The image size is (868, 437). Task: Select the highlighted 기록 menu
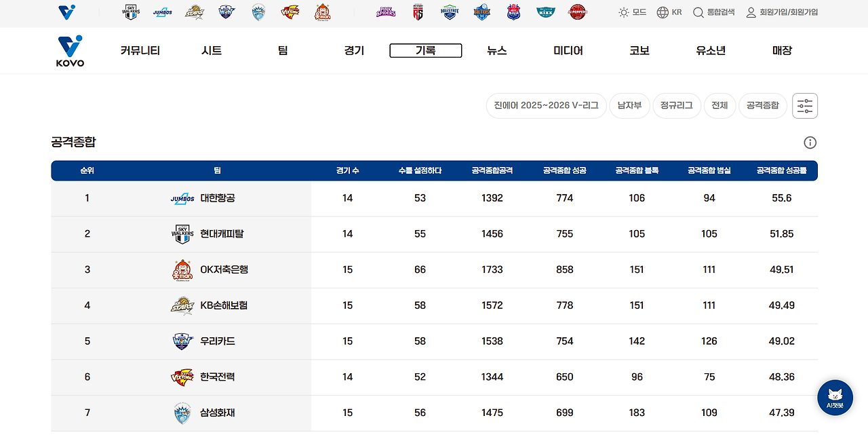click(426, 51)
